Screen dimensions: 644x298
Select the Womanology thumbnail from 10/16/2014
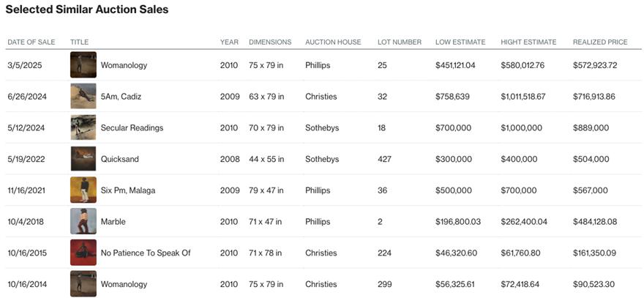(83, 283)
